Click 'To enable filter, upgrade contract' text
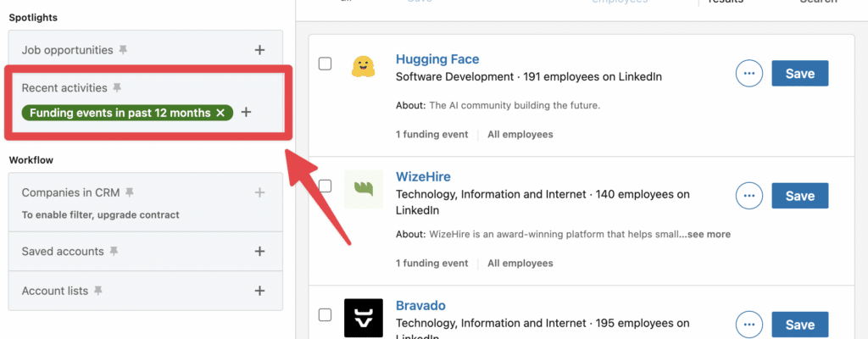The width and height of the screenshot is (868, 339). (x=100, y=215)
